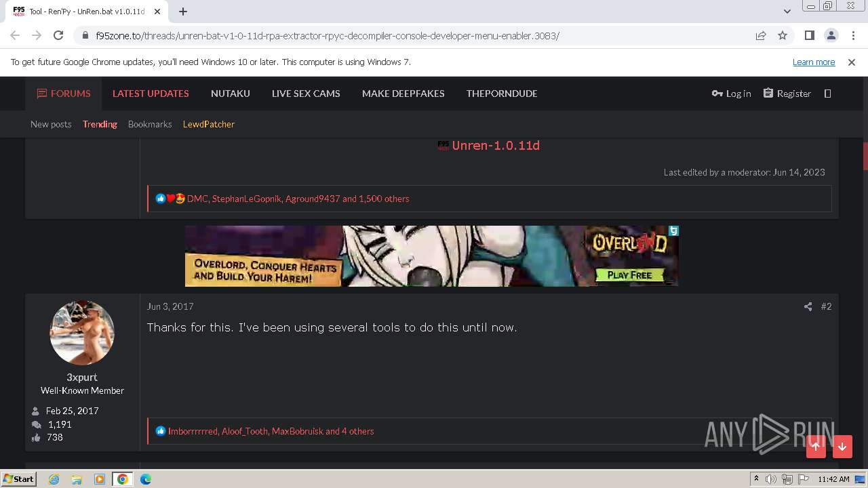Reload the page with the refresh icon
The height and width of the screenshot is (488, 868).
coord(58,35)
